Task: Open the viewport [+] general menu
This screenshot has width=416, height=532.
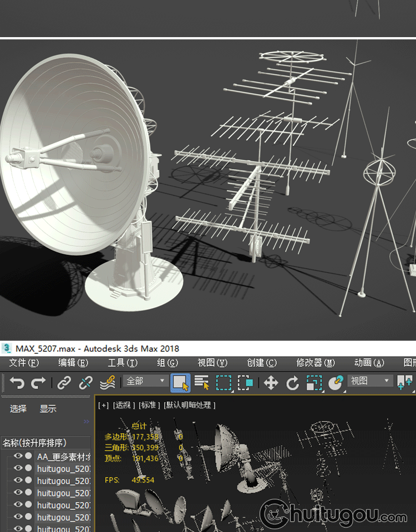Action: 103,405
